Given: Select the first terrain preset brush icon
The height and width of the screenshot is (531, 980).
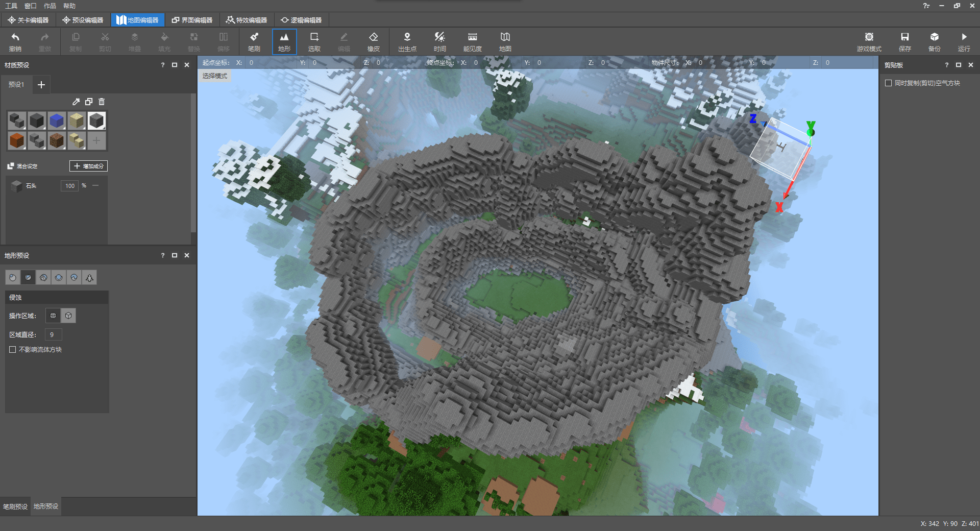Looking at the screenshot, I should point(13,277).
